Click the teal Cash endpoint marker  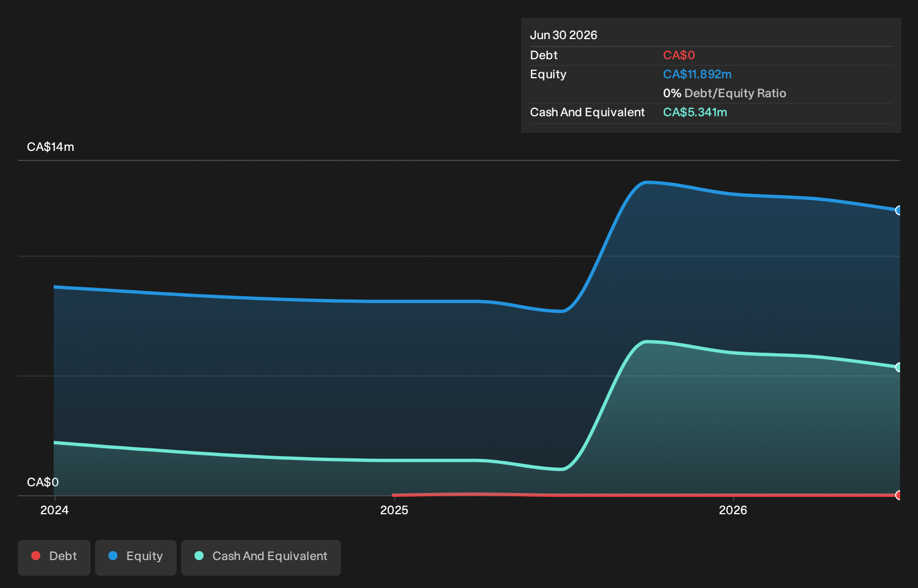898,367
